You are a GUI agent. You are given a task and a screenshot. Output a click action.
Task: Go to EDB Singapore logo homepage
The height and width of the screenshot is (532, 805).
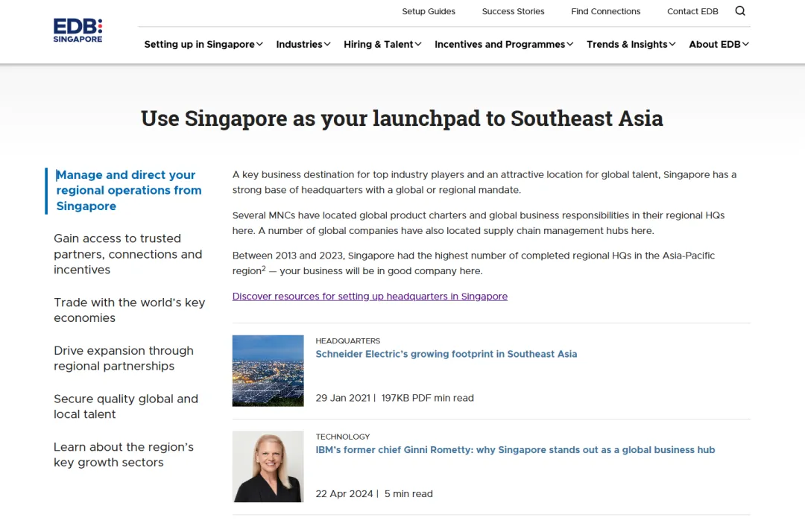click(x=78, y=31)
